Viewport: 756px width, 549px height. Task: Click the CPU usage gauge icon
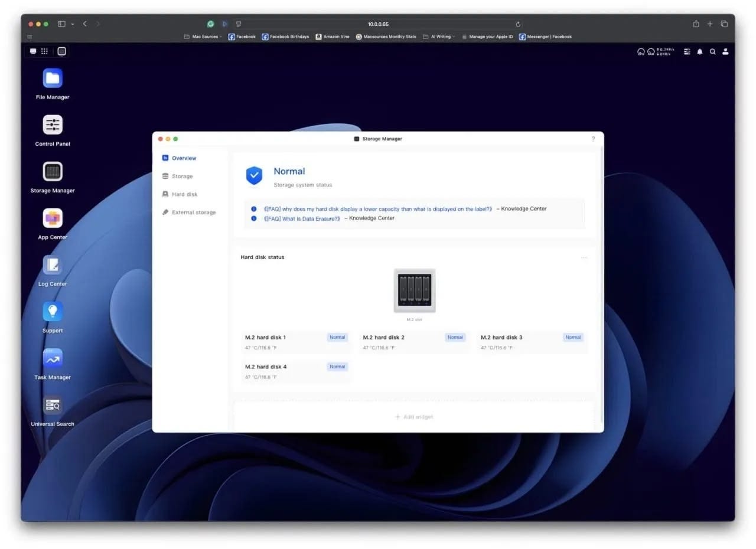(641, 52)
